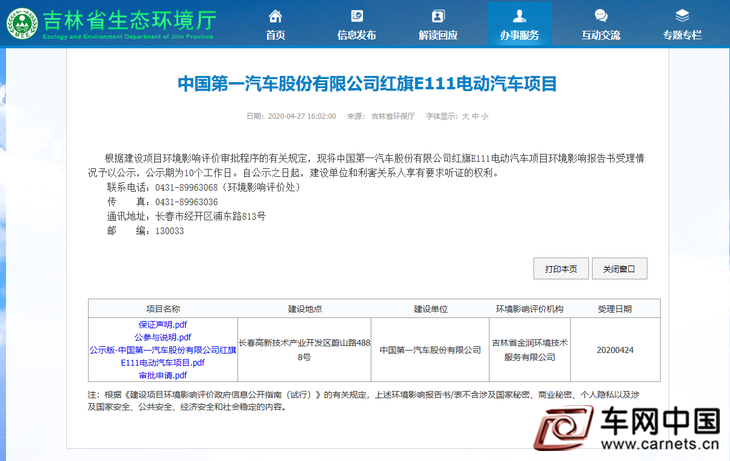Image resolution: width=730 pixels, height=461 pixels.
Task: Open the 审批申请.pdf link
Action: (x=162, y=375)
